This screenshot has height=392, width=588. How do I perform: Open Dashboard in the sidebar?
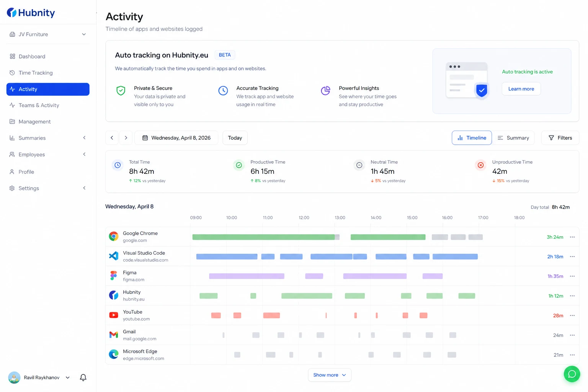point(48,56)
